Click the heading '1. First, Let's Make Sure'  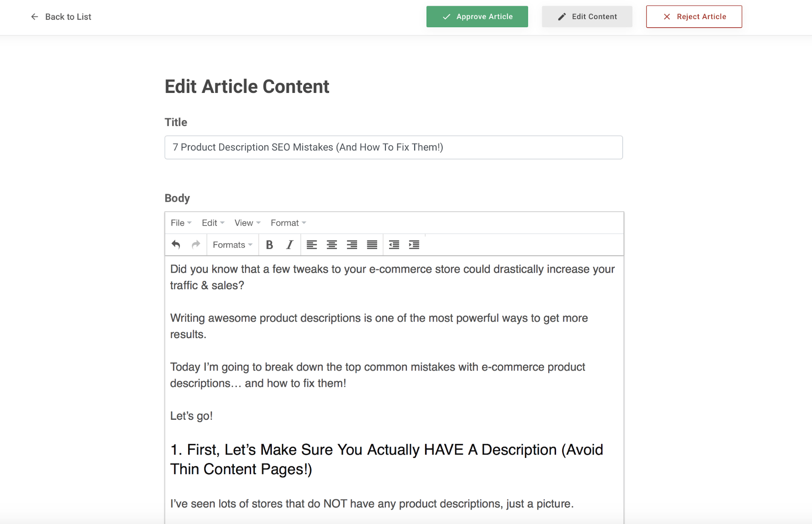[386, 459]
